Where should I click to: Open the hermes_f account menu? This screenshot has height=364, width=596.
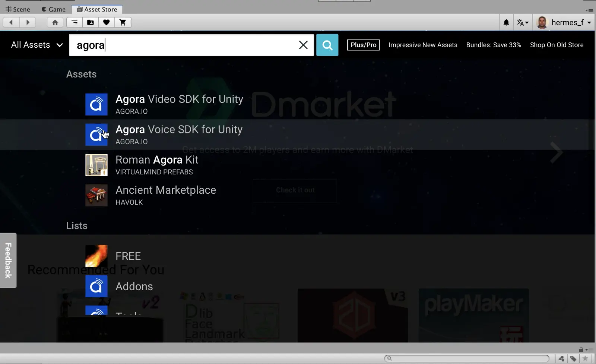tap(564, 22)
